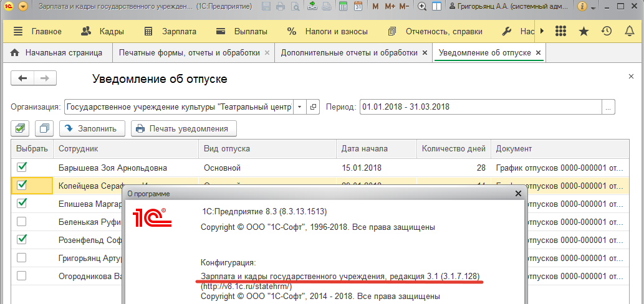Go forward with right arrow button
Image resolution: width=644 pixels, height=304 pixels.
point(45,78)
